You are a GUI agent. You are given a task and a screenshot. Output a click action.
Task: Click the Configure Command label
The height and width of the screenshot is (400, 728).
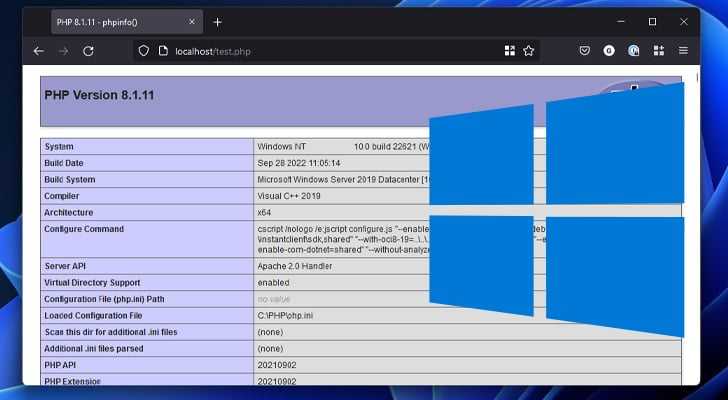click(x=84, y=229)
